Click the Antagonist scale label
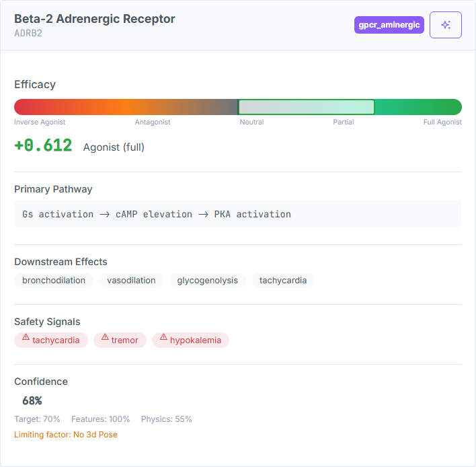This screenshot has width=476, height=467. click(153, 122)
